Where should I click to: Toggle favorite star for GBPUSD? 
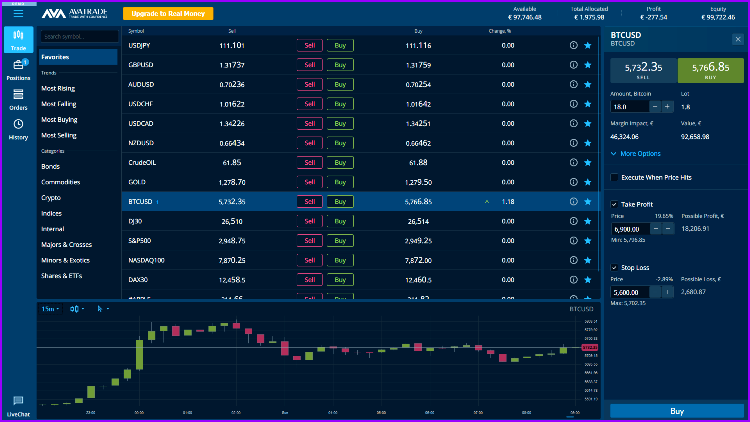588,65
